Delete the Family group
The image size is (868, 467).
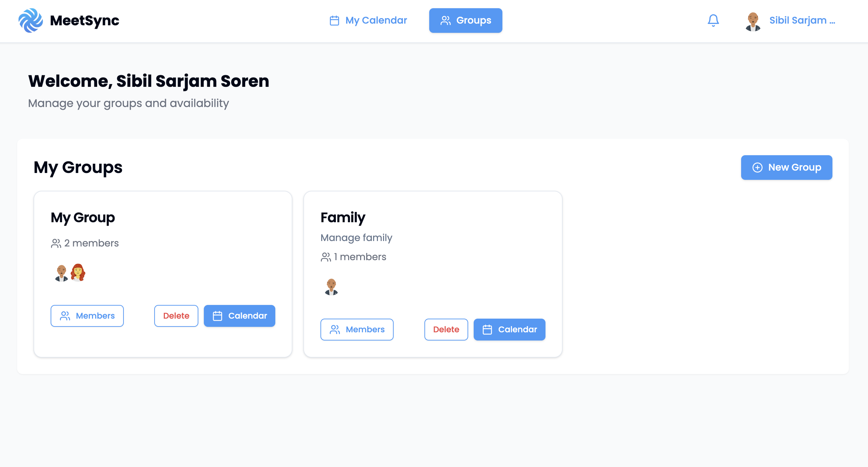pyautogui.click(x=446, y=329)
